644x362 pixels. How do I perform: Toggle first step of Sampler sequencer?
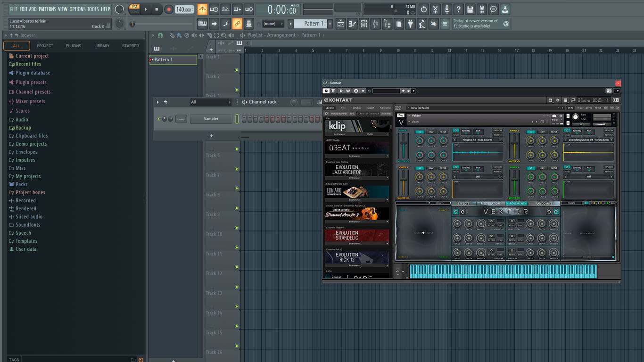(244, 119)
